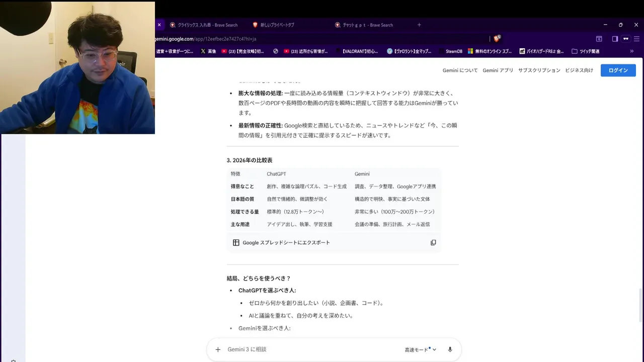Switch to チャットgpt Brave Search tab

click(363, 25)
